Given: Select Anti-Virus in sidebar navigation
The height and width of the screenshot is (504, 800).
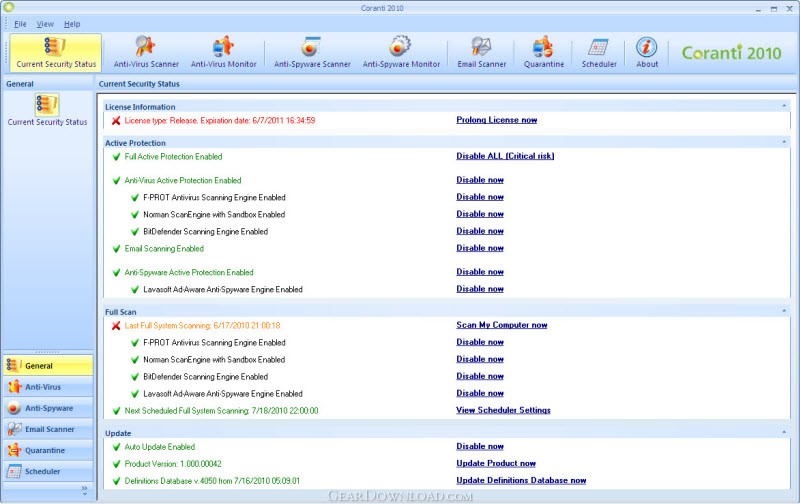Looking at the screenshot, I should (48, 387).
